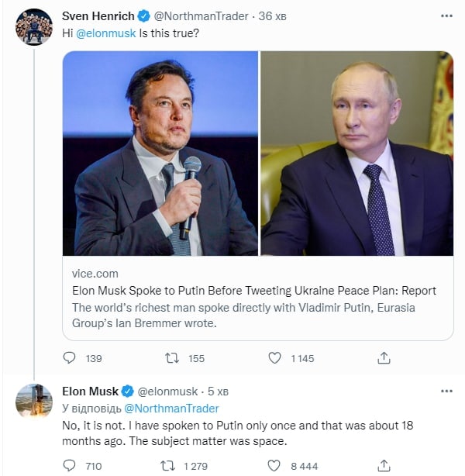Retweet Elon Musk's reply

click(x=167, y=466)
